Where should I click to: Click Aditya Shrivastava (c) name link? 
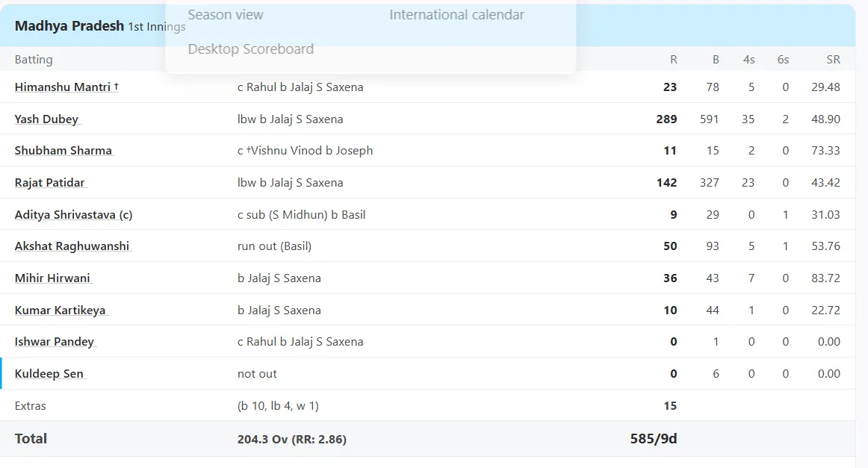73,215
